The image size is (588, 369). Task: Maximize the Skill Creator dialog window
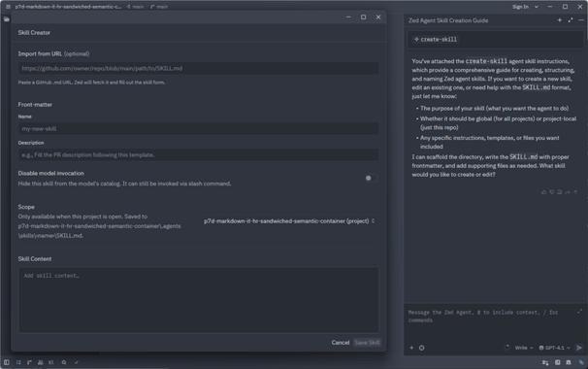tap(363, 17)
